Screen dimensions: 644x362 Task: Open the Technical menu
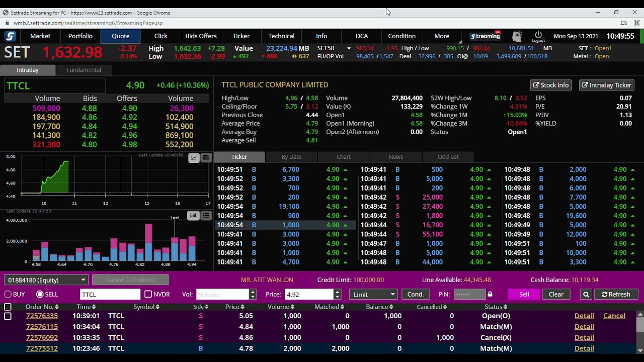click(281, 36)
